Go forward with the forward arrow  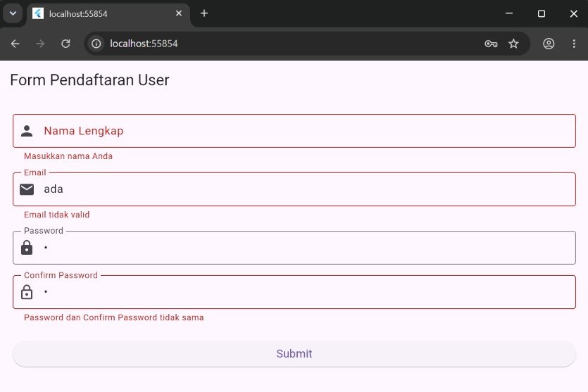(x=40, y=44)
